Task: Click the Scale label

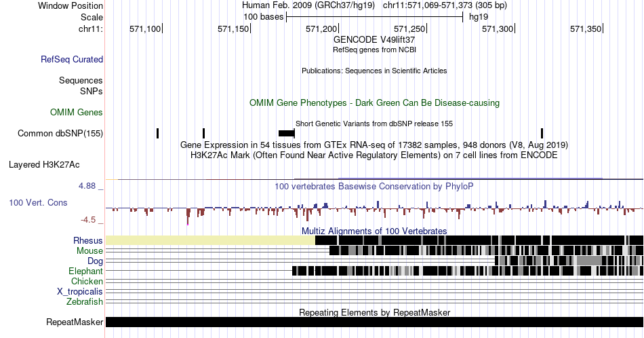Action: pyautogui.click(x=92, y=17)
